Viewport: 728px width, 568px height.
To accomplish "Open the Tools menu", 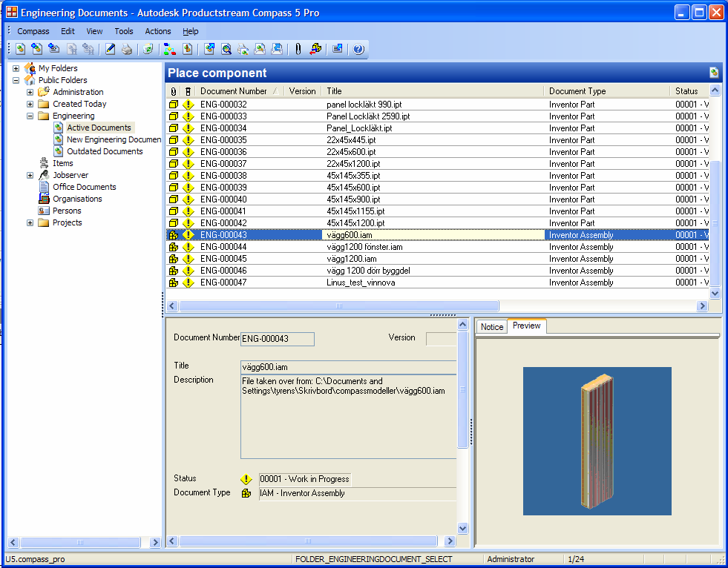I will (x=124, y=31).
